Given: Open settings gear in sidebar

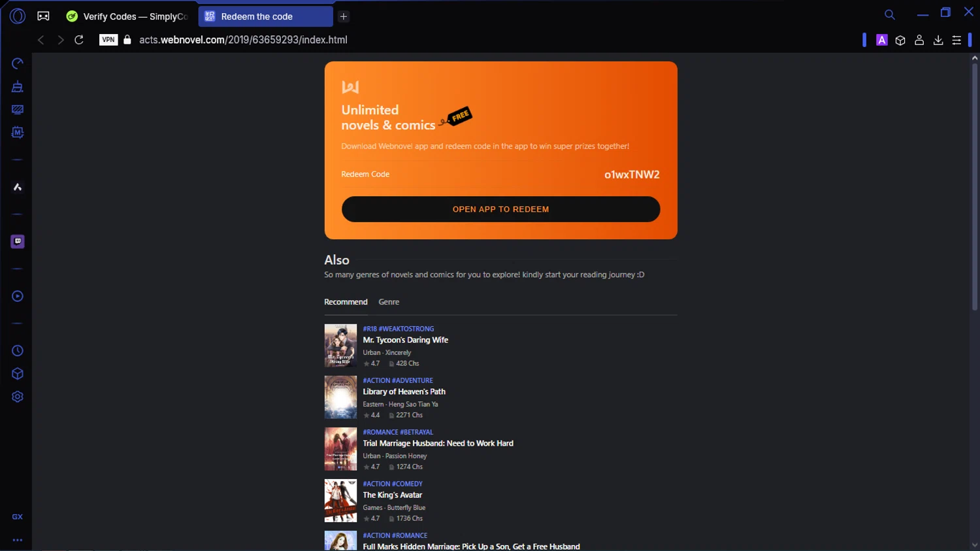Looking at the screenshot, I should 18,397.
